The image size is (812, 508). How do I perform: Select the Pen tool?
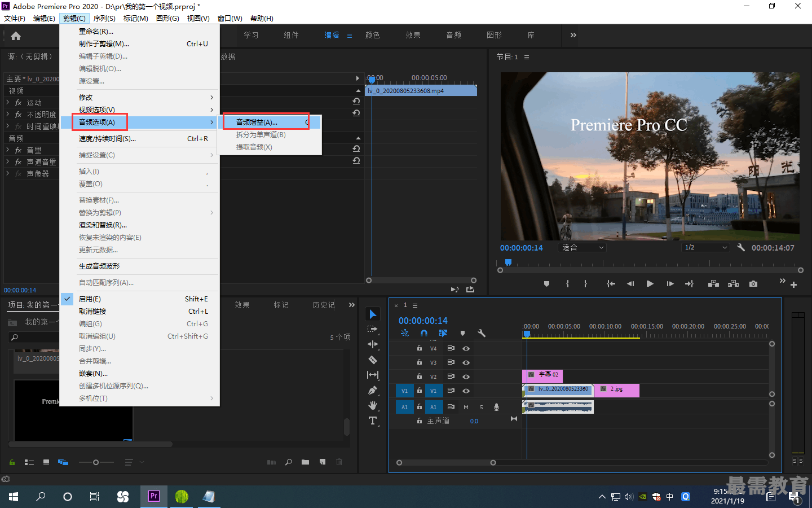(x=372, y=390)
